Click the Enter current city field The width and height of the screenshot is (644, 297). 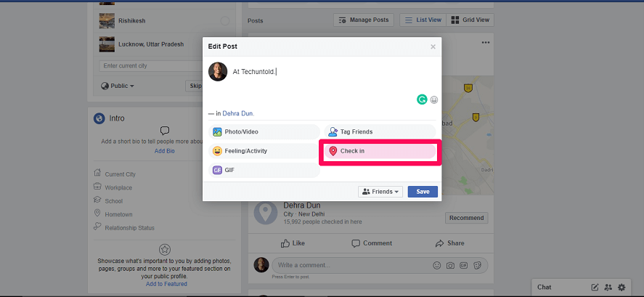pos(151,66)
